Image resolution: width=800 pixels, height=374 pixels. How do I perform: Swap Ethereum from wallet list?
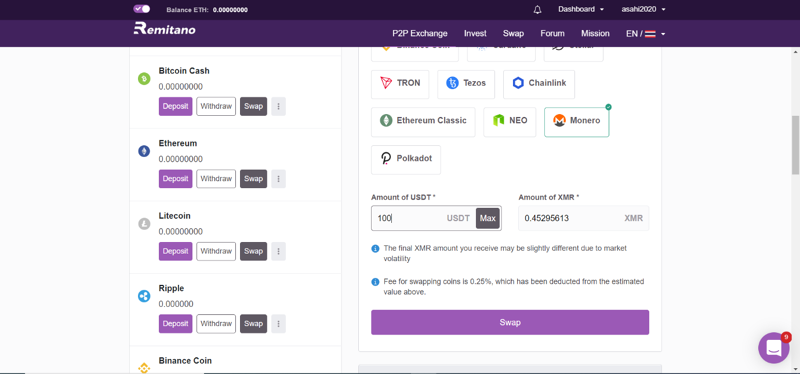(x=254, y=179)
